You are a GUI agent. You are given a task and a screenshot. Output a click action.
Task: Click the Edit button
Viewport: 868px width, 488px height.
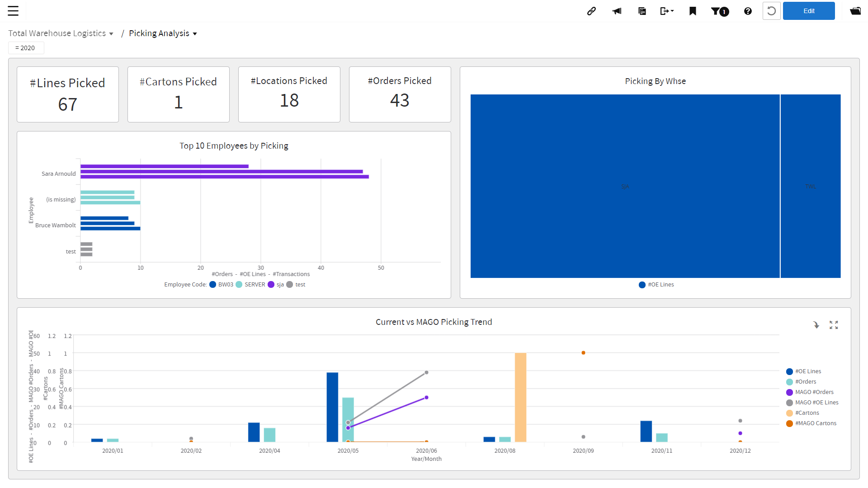click(809, 10)
